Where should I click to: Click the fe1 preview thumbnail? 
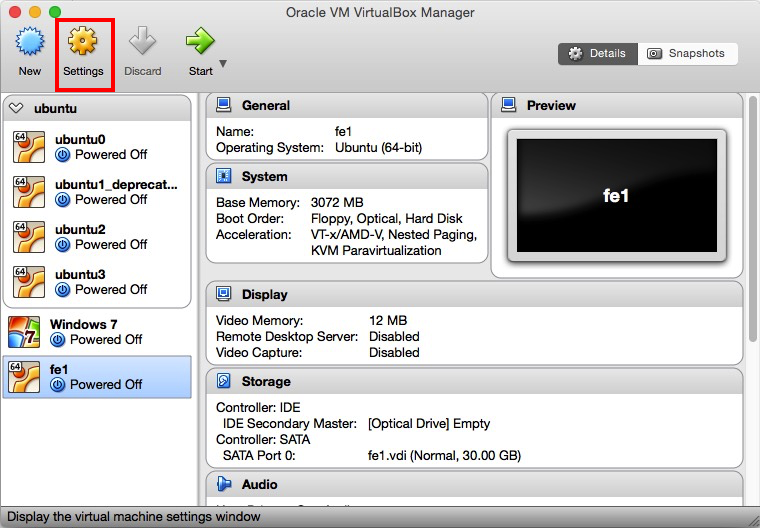point(617,196)
